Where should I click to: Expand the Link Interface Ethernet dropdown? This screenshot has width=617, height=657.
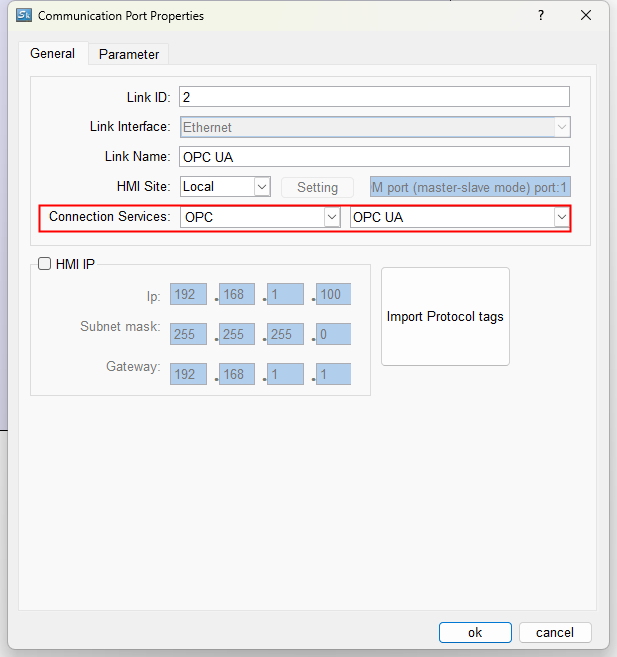pos(561,127)
